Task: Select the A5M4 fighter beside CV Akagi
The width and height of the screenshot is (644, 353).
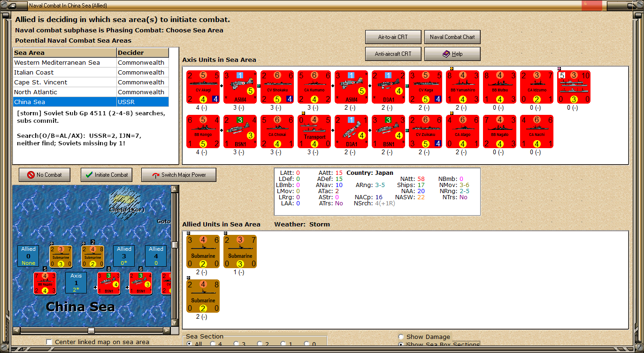Action: coord(240,87)
